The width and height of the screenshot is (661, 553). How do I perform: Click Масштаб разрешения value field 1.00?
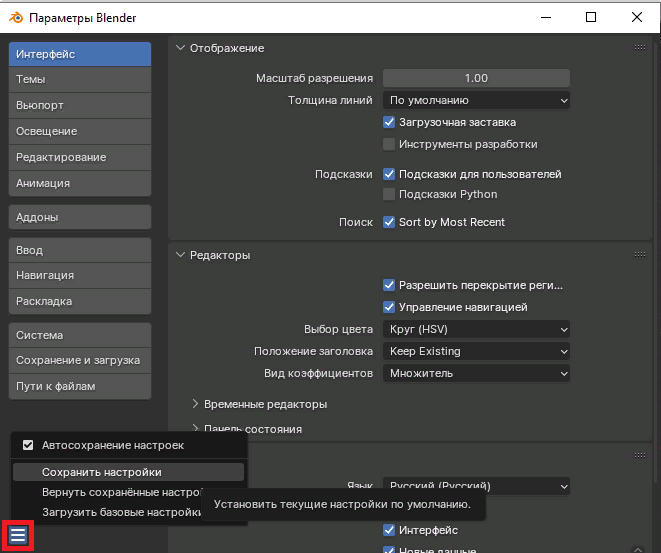(476, 78)
